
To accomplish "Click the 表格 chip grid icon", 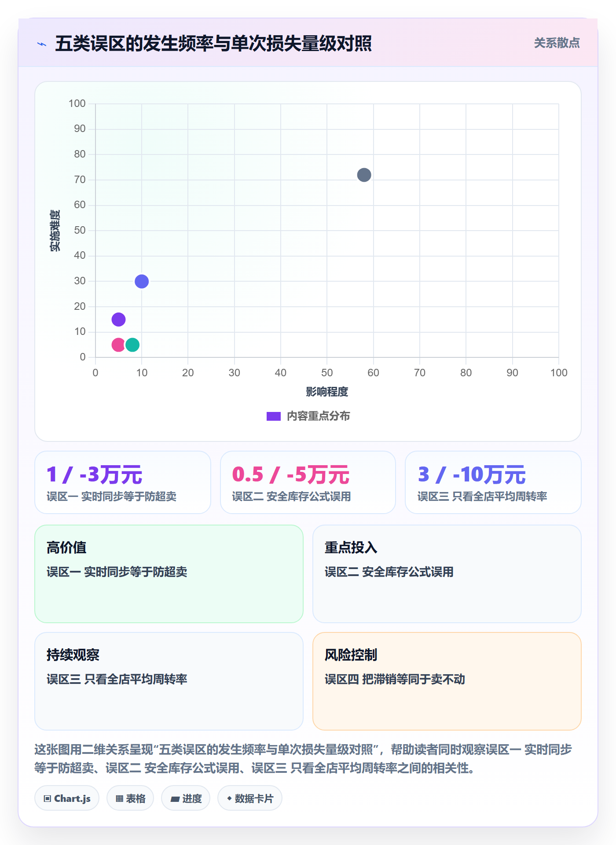I will click(x=119, y=799).
